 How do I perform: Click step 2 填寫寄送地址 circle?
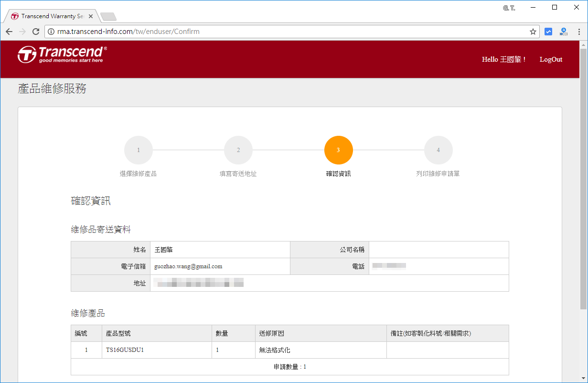(x=238, y=150)
